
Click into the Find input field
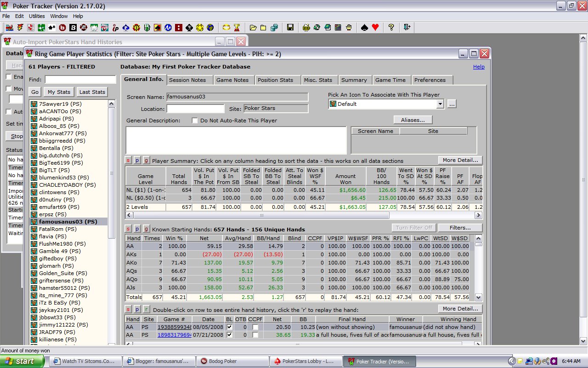click(x=80, y=80)
